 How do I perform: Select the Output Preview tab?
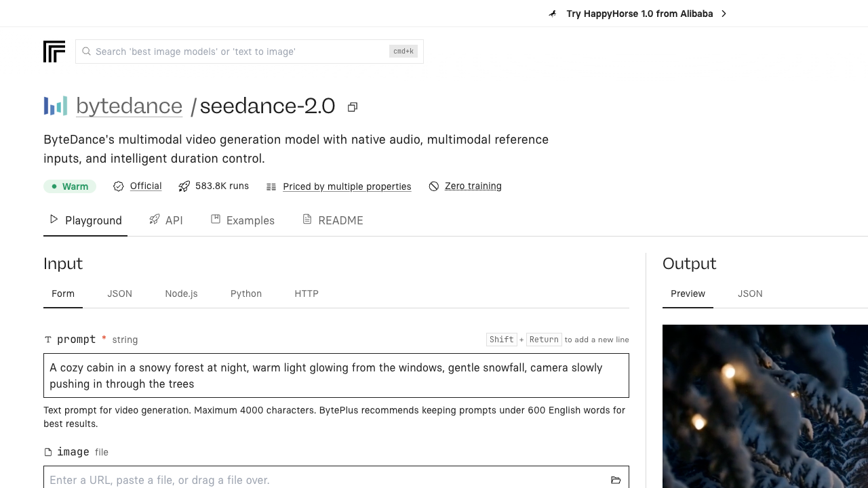coord(688,293)
